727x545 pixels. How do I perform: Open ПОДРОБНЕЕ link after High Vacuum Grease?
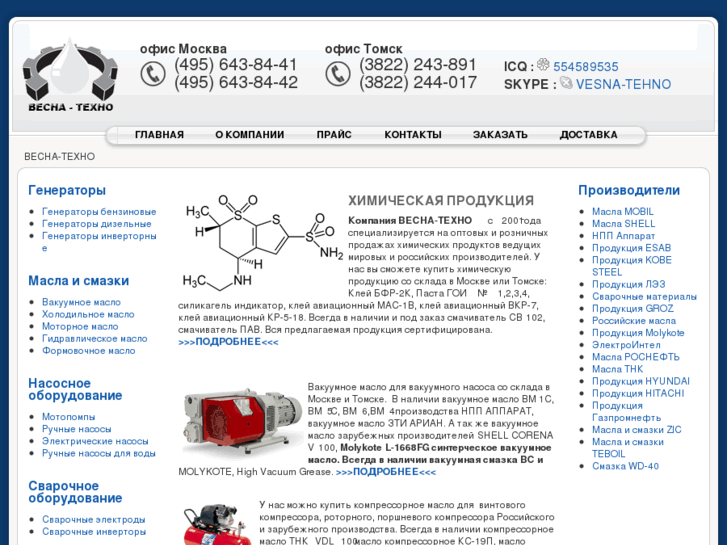[x=386, y=472]
